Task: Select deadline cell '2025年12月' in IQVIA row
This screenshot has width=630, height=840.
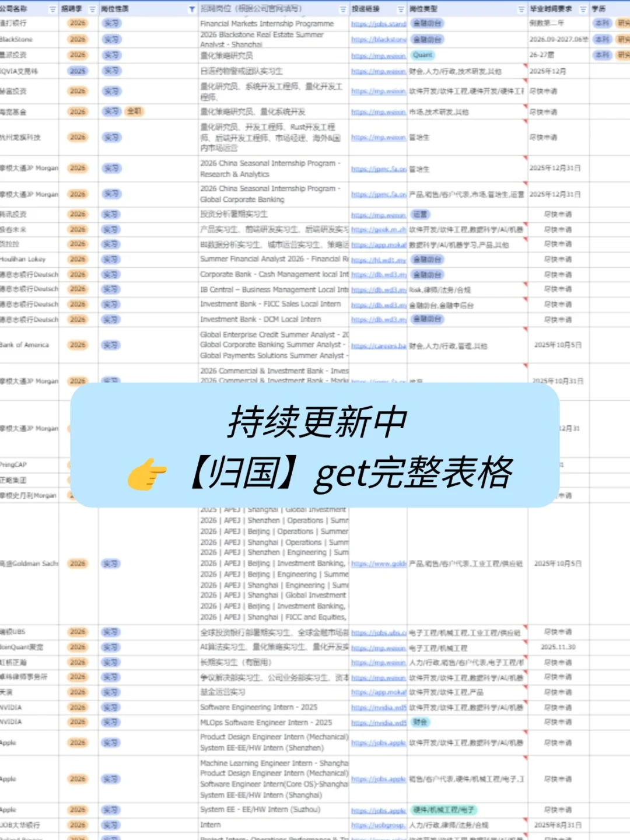Action: click(x=558, y=71)
